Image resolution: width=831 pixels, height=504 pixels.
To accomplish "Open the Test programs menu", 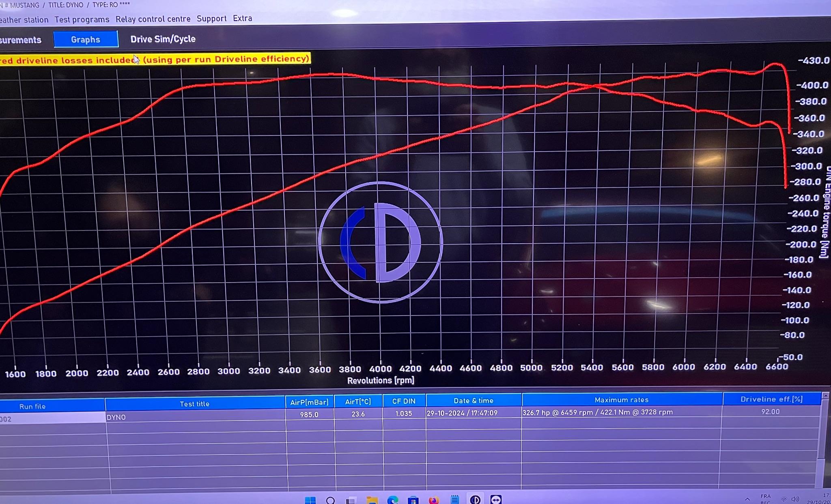I will (82, 19).
